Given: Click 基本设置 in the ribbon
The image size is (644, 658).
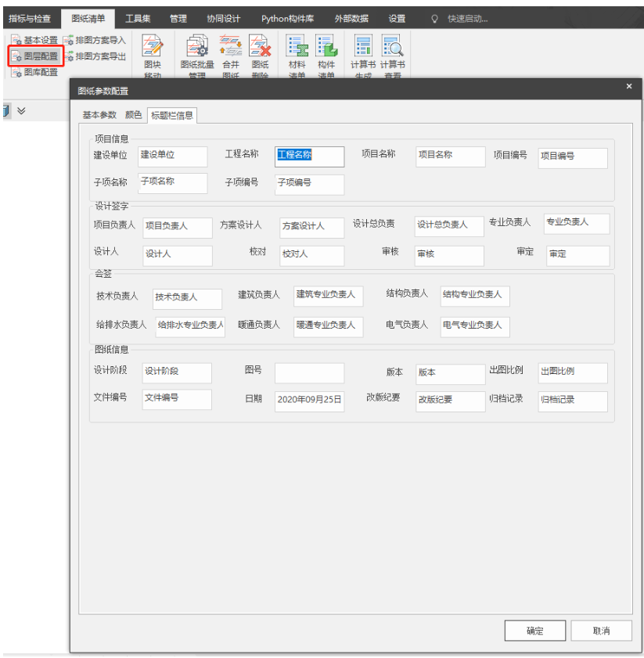Looking at the screenshot, I should (35, 40).
